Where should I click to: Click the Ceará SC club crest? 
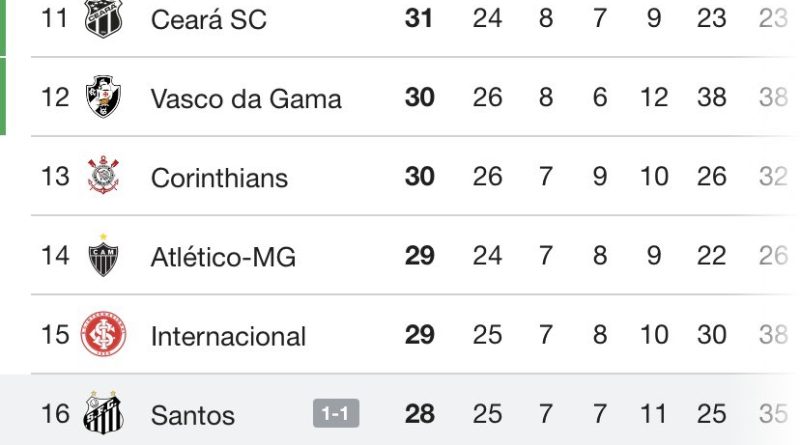click(x=103, y=18)
